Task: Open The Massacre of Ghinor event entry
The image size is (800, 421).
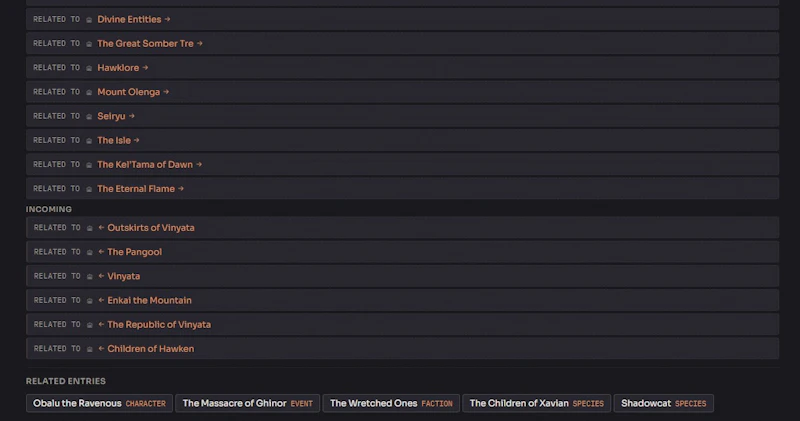Action: point(247,403)
